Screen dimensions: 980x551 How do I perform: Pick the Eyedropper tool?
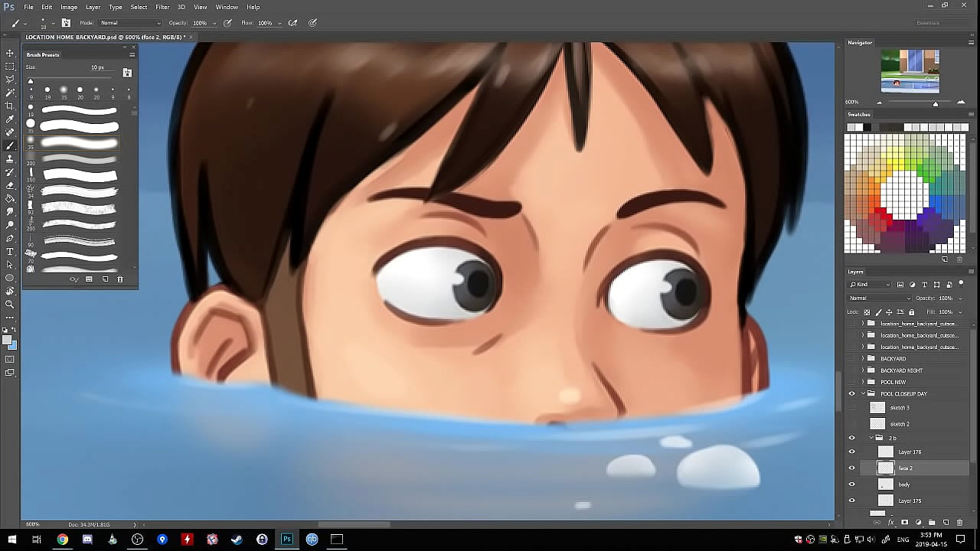(10, 119)
